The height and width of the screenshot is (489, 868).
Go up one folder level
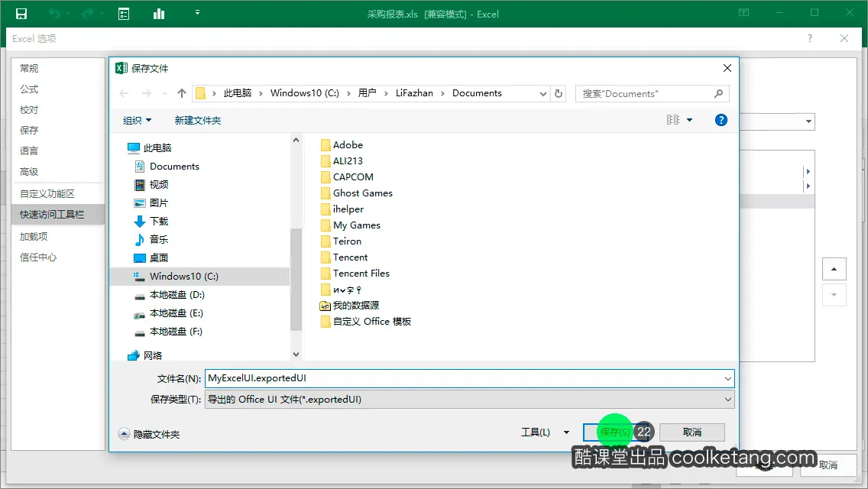182,93
